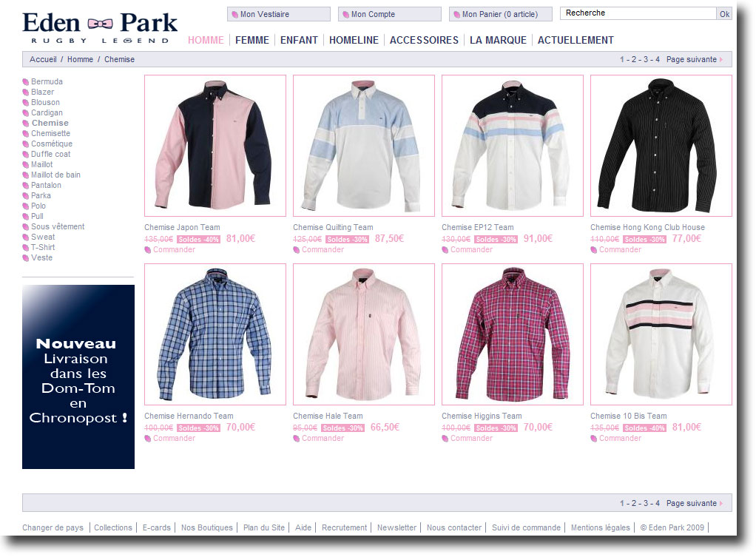Click the ball icon next to Duffle coat
The height and width of the screenshot is (560, 756).
click(26, 154)
